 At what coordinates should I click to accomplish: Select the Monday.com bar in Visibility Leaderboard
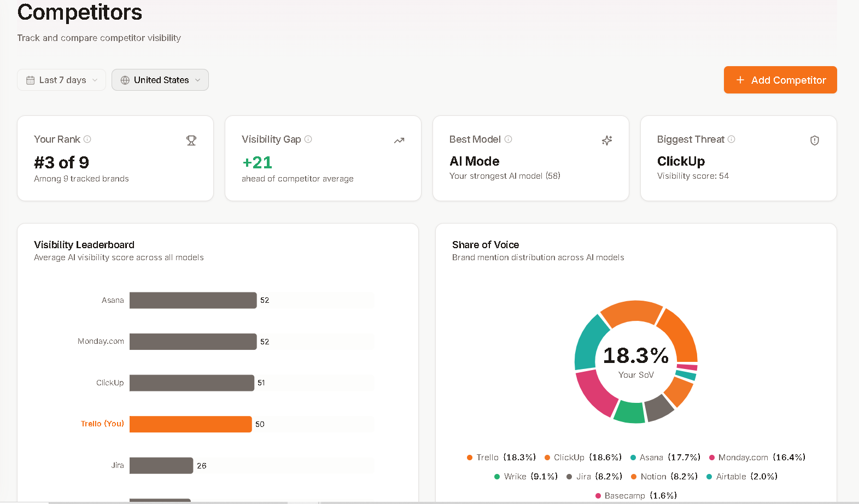pyautogui.click(x=193, y=342)
